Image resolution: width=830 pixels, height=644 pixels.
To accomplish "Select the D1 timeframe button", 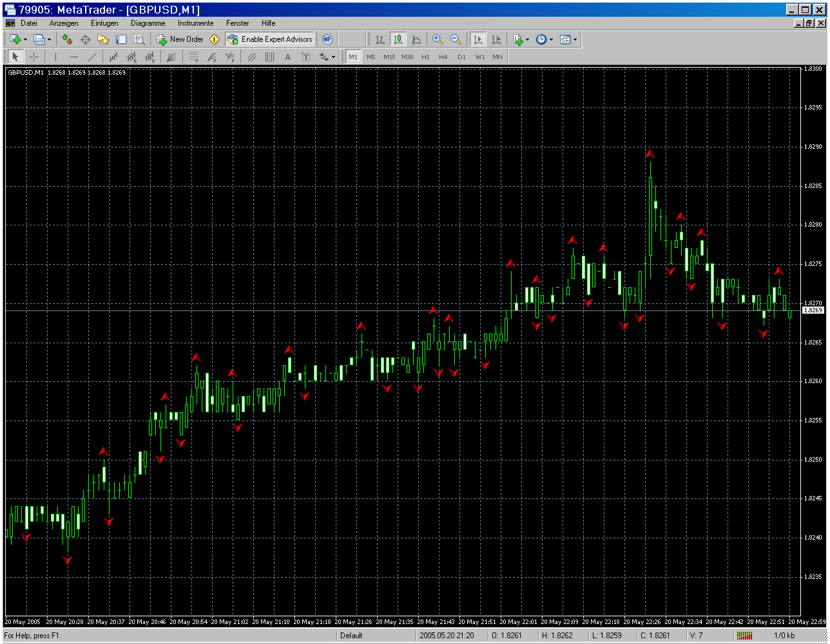I will 461,57.
